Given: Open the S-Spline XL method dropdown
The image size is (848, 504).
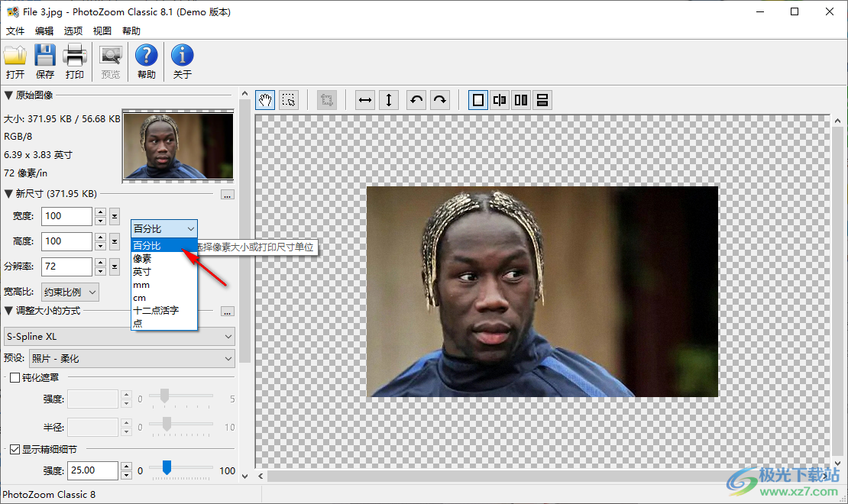Looking at the screenshot, I should point(119,336).
